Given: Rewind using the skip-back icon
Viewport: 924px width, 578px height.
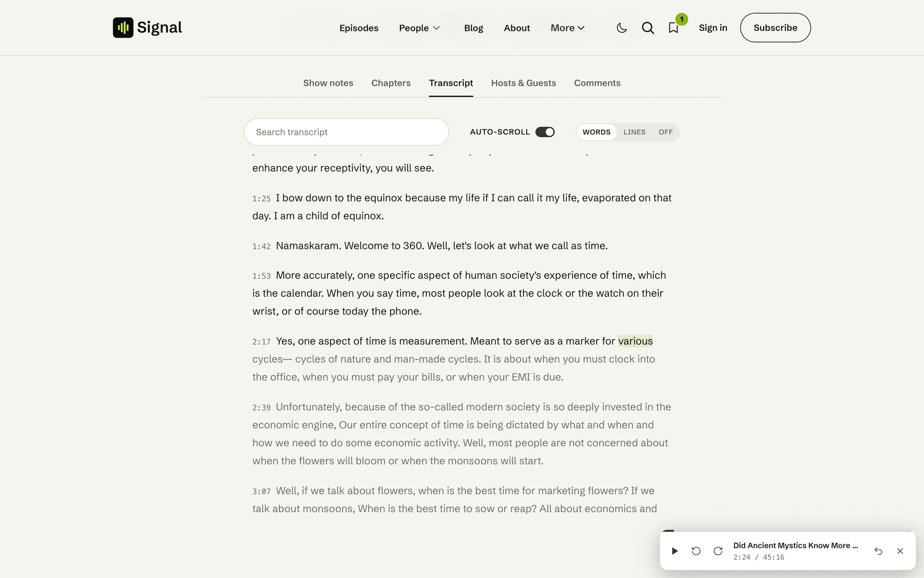Looking at the screenshot, I should (x=696, y=551).
